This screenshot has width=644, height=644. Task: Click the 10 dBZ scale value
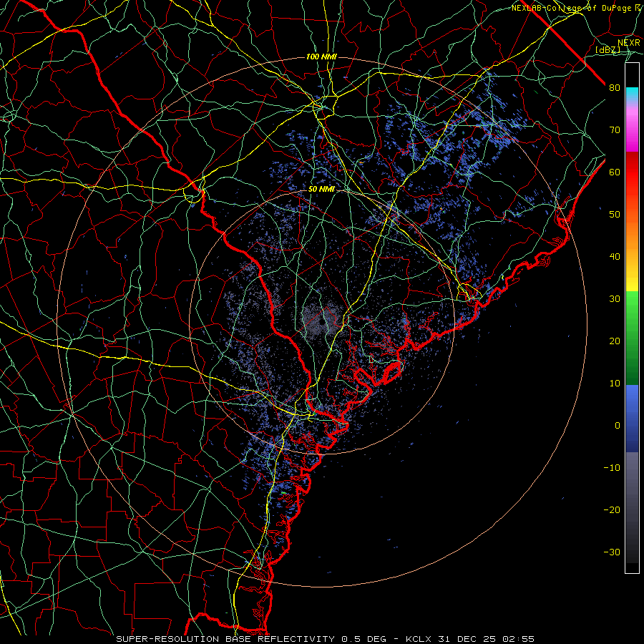(x=615, y=384)
